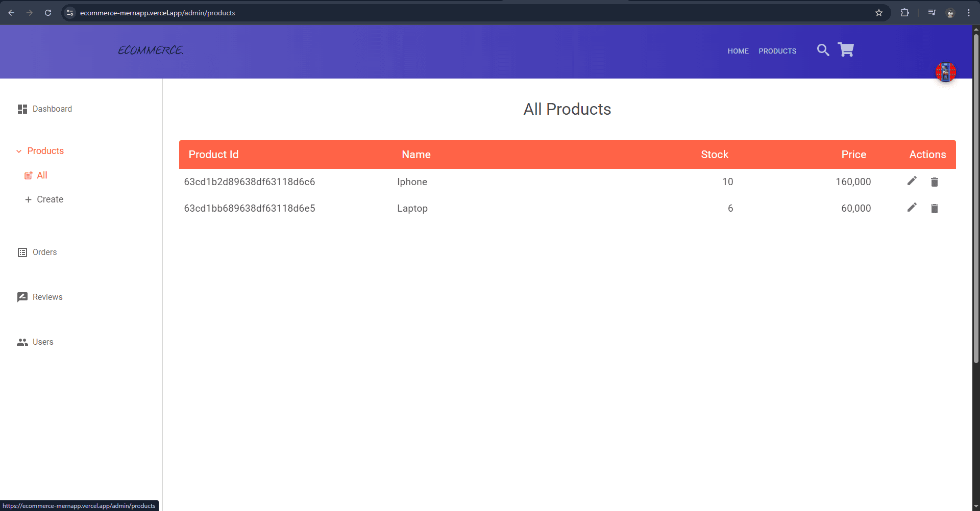Open the search magnifier icon in navbar
The width and height of the screenshot is (980, 511).
(x=823, y=50)
